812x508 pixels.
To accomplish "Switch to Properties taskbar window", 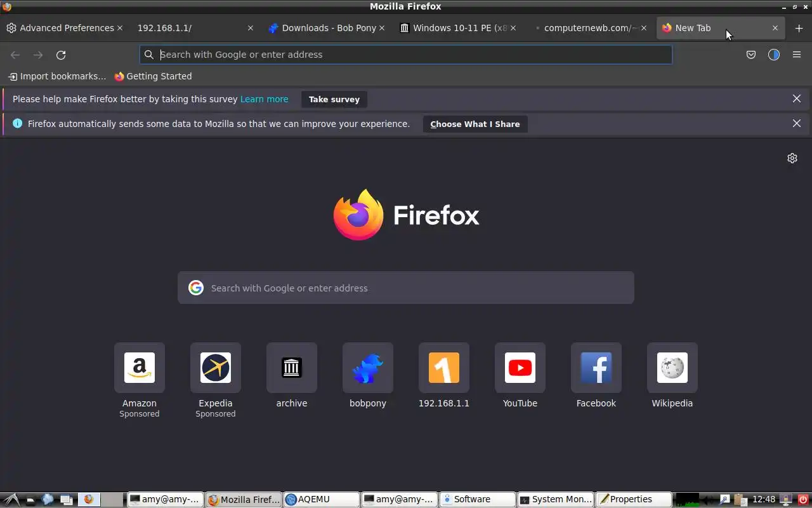I will click(634, 500).
